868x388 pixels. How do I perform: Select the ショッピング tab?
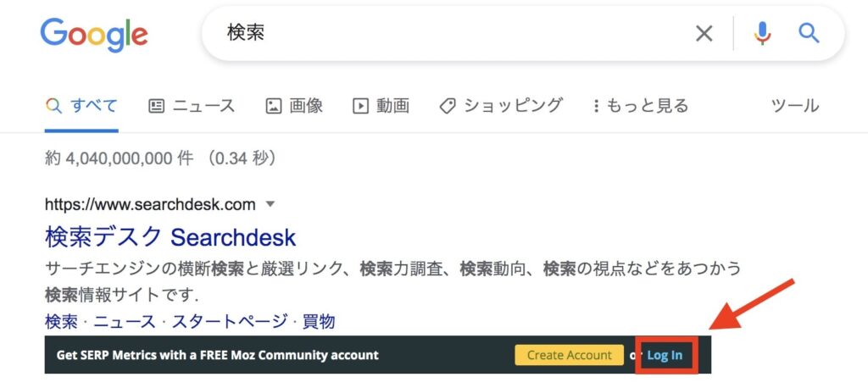click(x=501, y=105)
